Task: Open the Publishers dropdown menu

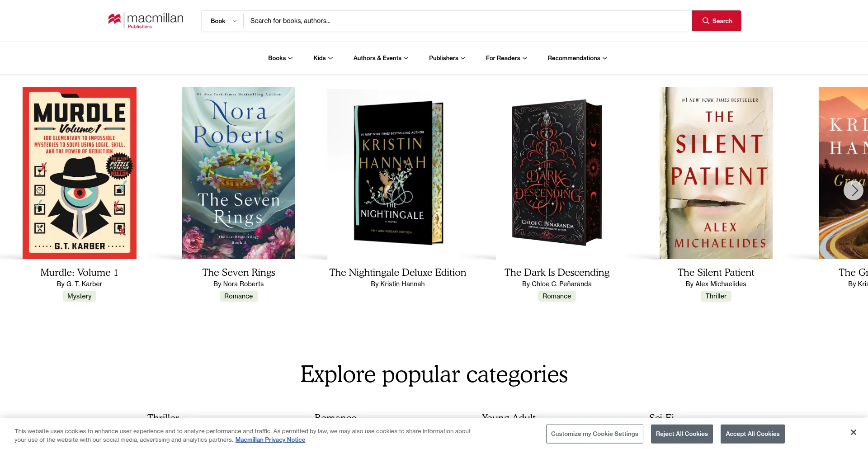Action: [x=447, y=58]
